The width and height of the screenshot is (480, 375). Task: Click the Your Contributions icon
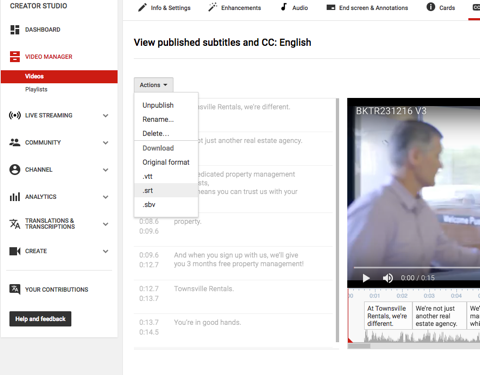(15, 289)
